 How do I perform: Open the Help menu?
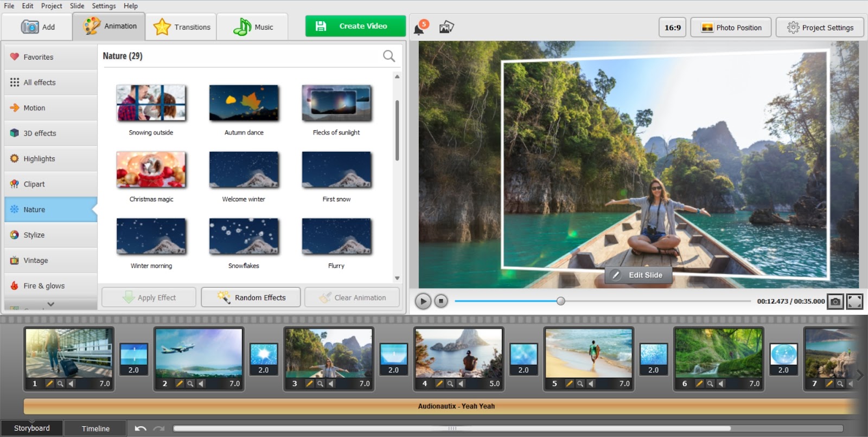tap(131, 6)
